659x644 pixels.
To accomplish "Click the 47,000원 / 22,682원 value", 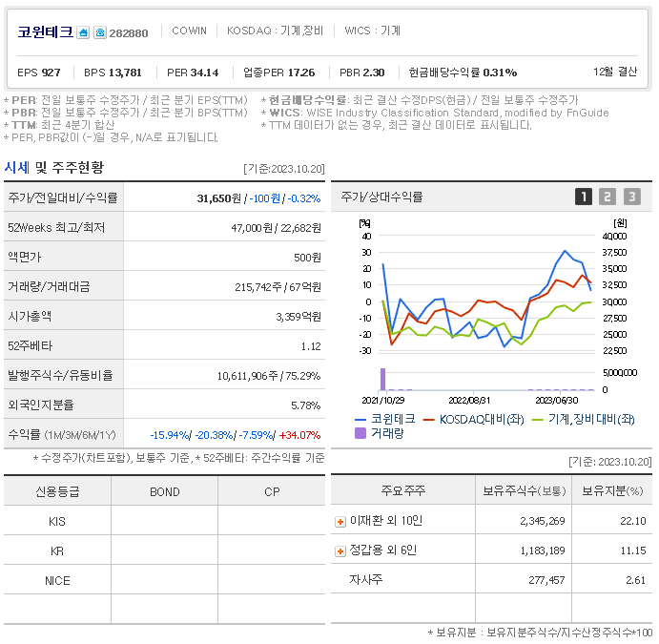I will [277, 228].
